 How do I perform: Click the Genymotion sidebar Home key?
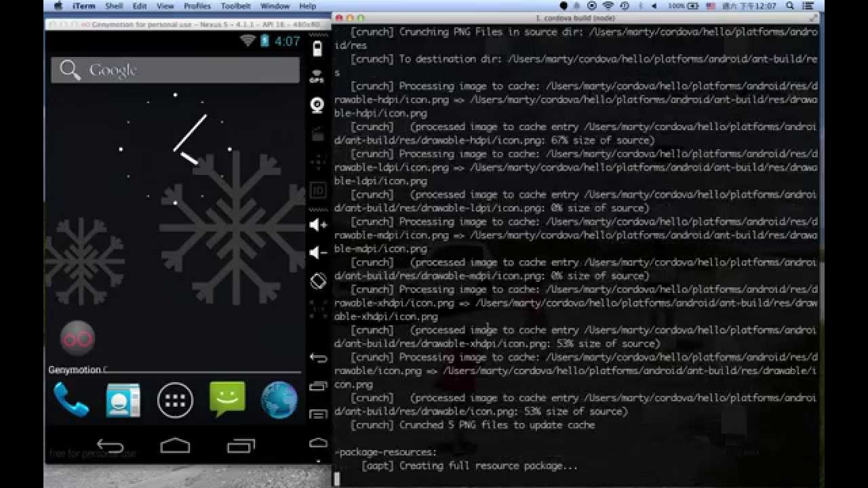click(x=318, y=443)
